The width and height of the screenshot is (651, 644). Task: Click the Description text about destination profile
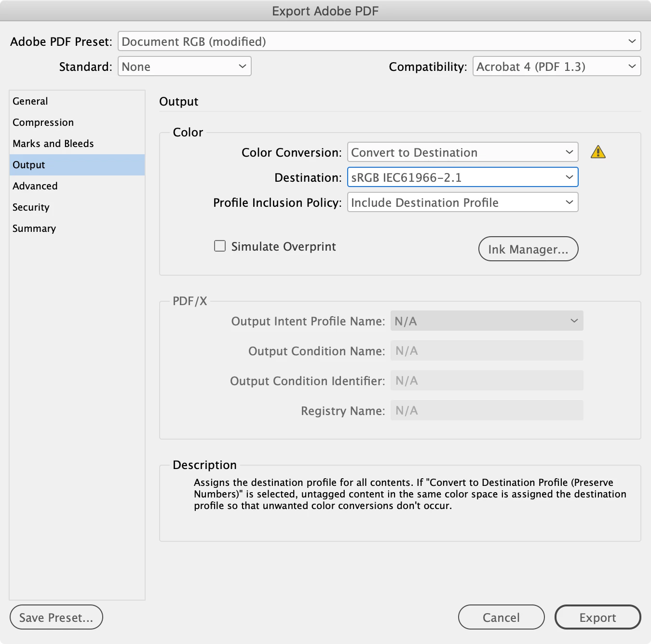[x=410, y=494]
